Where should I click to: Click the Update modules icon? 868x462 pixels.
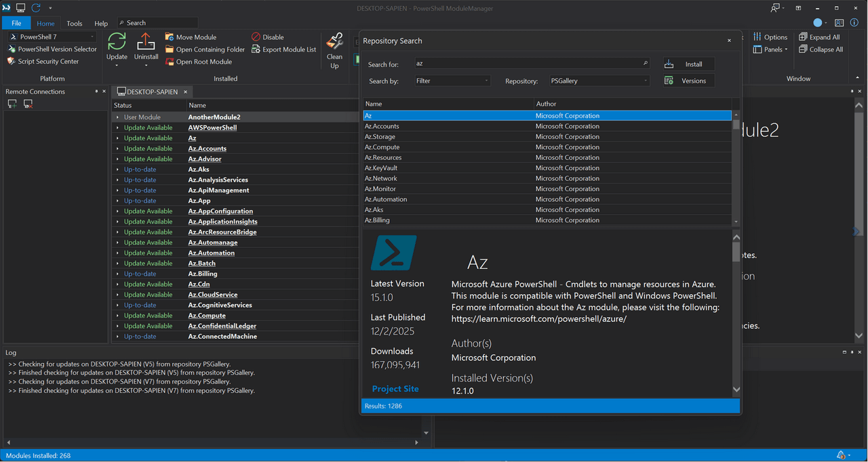(x=117, y=42)
